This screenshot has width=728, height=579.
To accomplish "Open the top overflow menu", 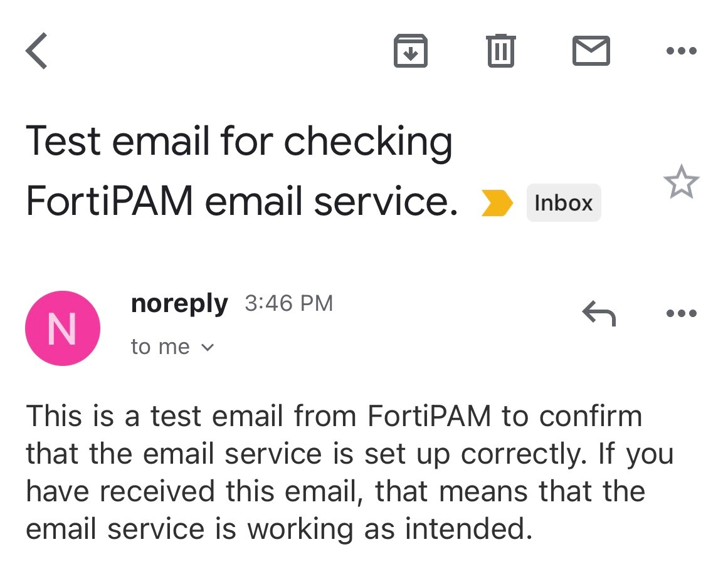I will pos(682,51).
